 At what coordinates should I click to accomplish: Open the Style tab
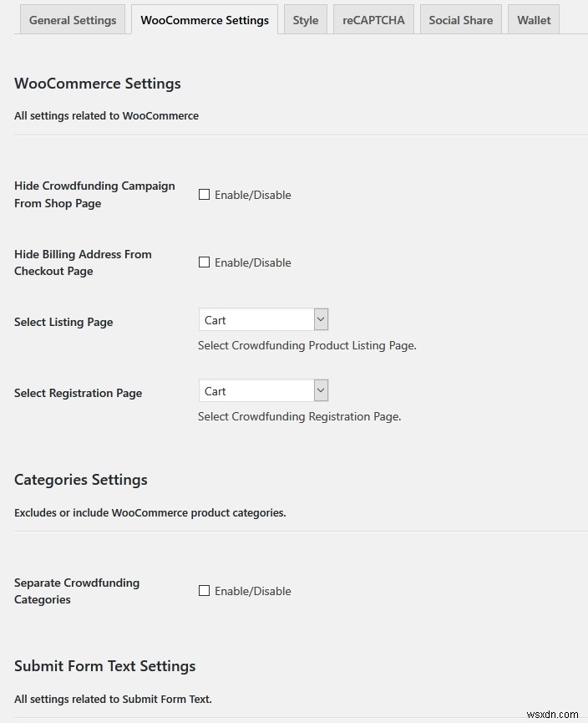(x=305, y=19)
